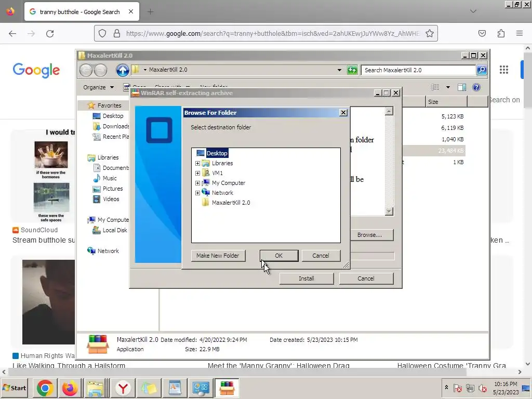Viewport: 532px width, 399px height.
Task: Open a new Firefox tab
Action: (x=150, y=12)
